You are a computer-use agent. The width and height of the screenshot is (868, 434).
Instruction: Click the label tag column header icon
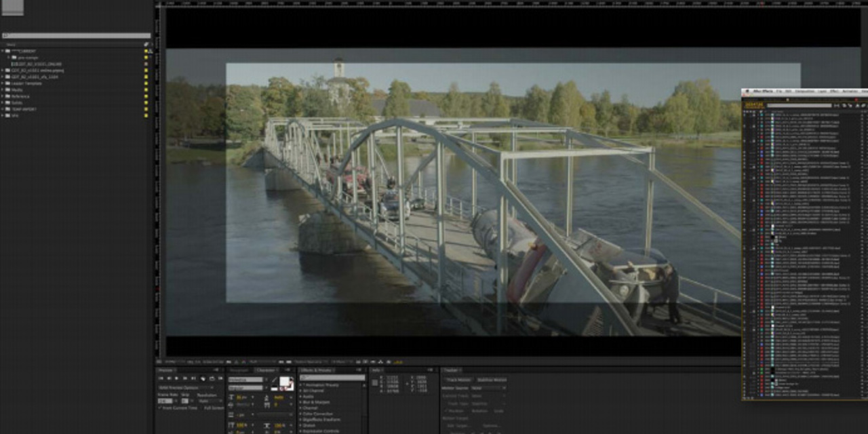[x=146, y=45]
